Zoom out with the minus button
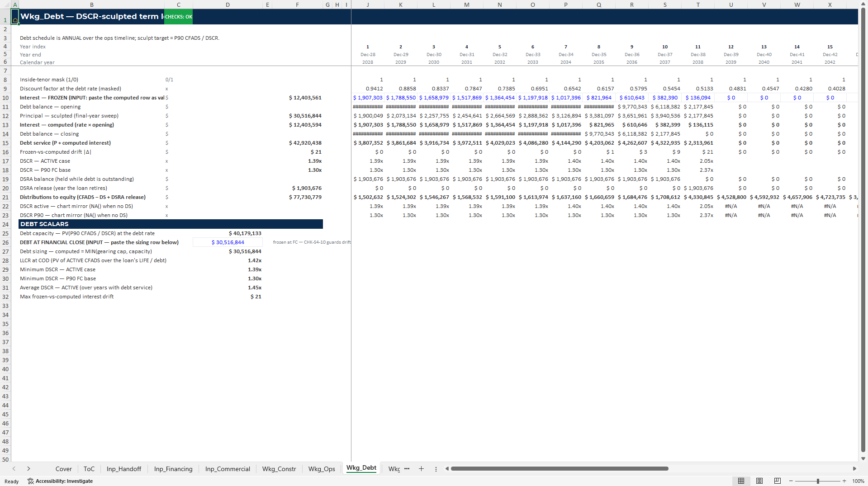 pos(791,481)
